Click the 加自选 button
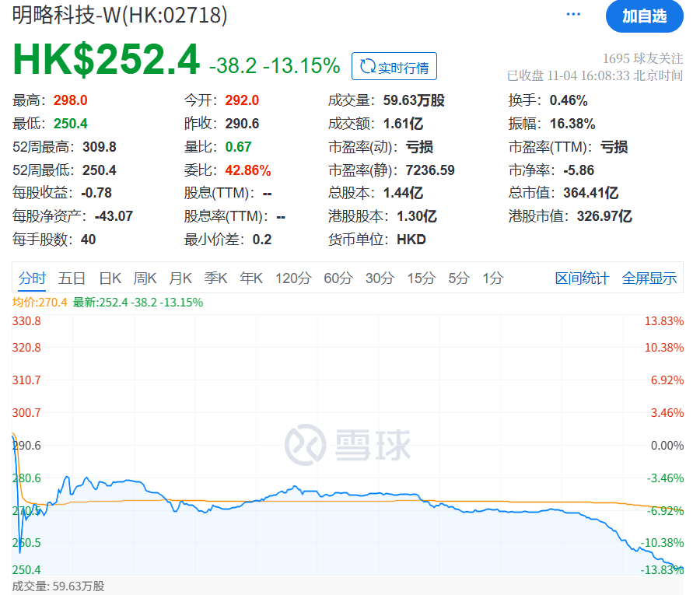This screenshot has height=595, width=700. tap(644, 16)
